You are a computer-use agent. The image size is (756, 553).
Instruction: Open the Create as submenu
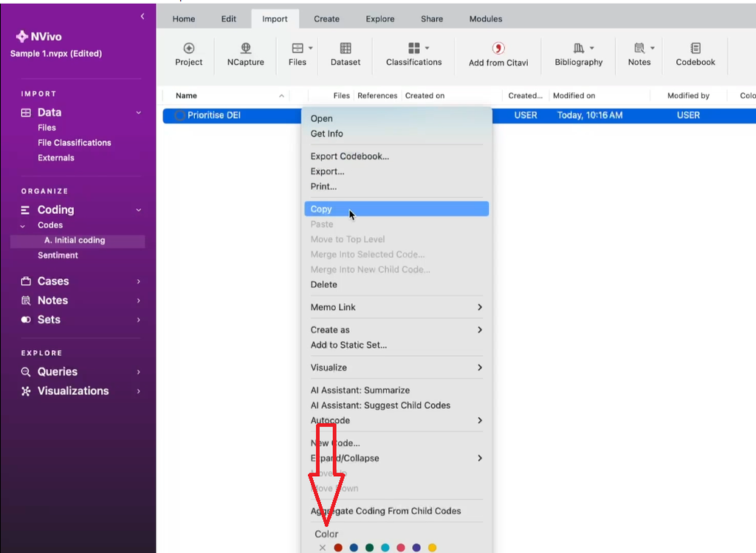(396, 330)
